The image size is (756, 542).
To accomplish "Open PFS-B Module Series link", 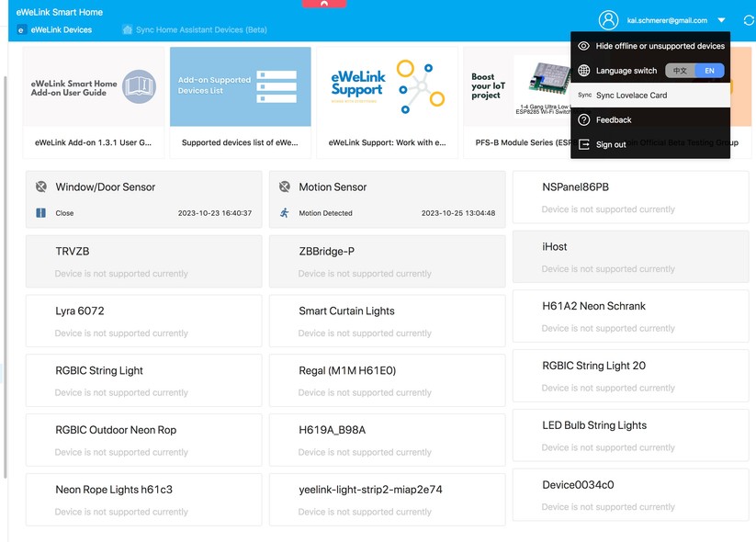I will 523,142.
